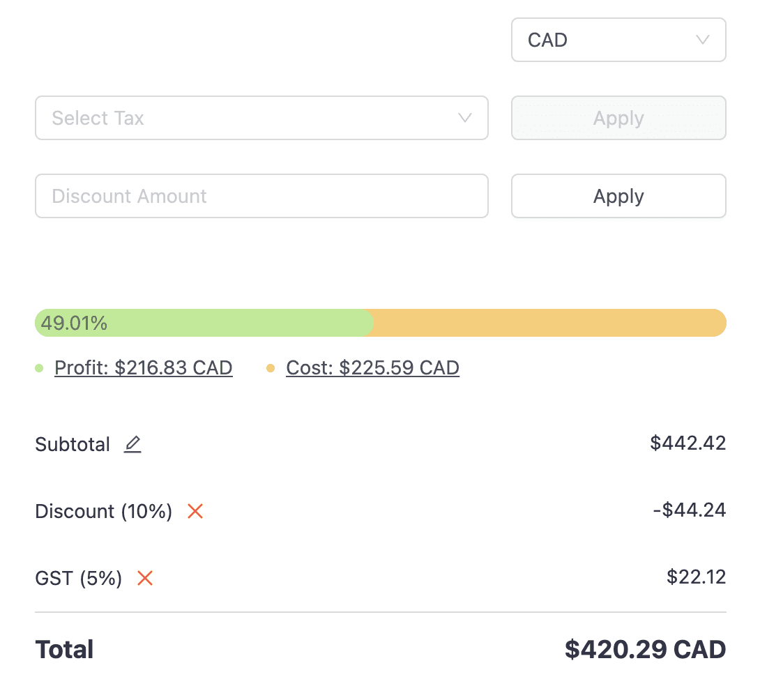Click the -$44.24 discount value
The image size is (760, 700).
pyautogui.click(x=690, y=510)
